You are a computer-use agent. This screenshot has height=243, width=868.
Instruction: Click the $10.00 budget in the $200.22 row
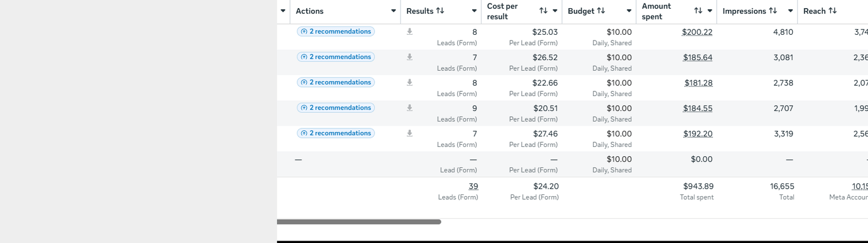pyautogui.click(x=619, y=32)
